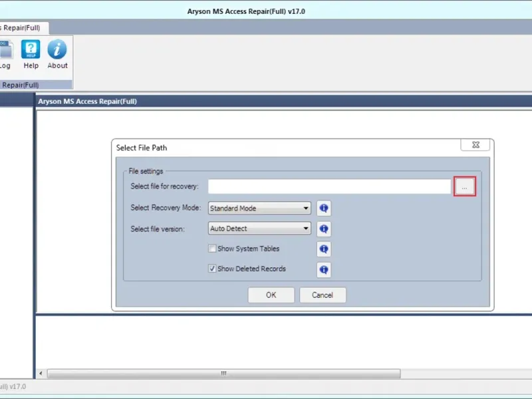
Task: Enable the Show System Tables checkbox
Action: point(212,248)
